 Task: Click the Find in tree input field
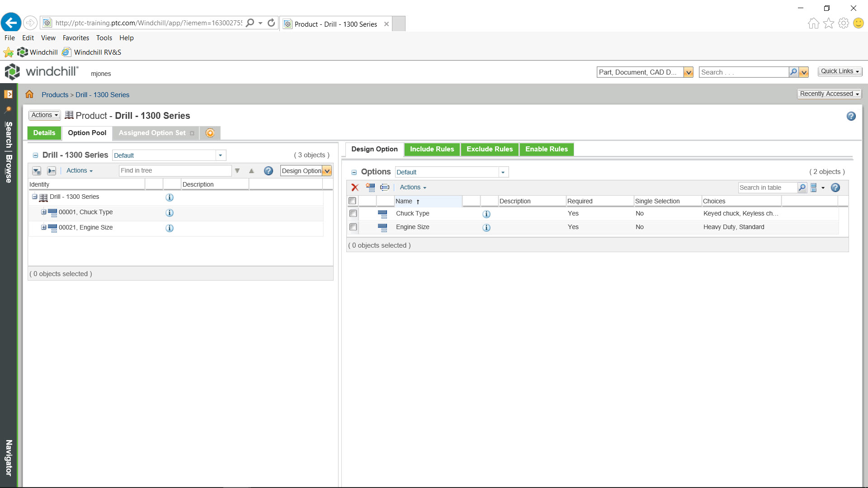175,170
